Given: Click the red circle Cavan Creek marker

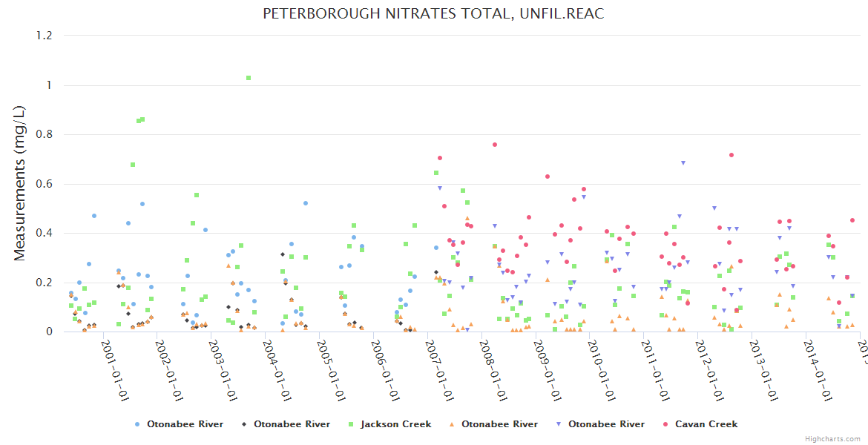Looking at the screenshot, I should pos(665,424).
